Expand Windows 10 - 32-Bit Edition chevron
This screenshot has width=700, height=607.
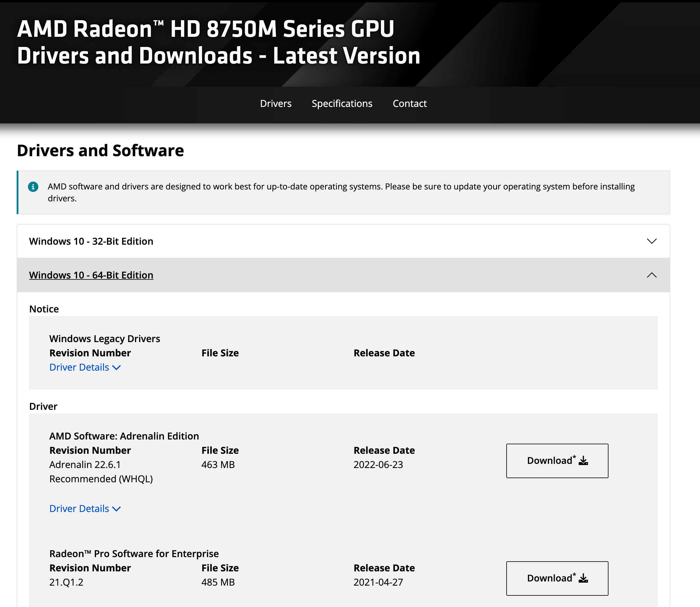click(x=651, y=241)
